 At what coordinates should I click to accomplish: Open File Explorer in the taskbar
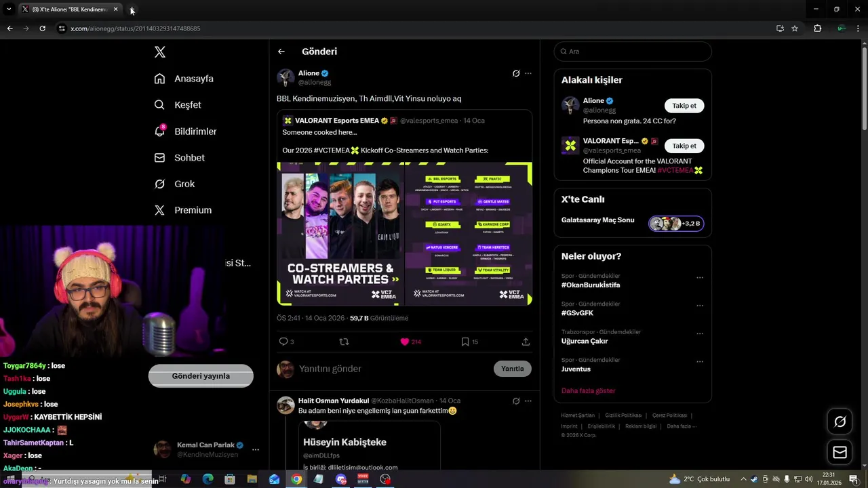(252, 479)
